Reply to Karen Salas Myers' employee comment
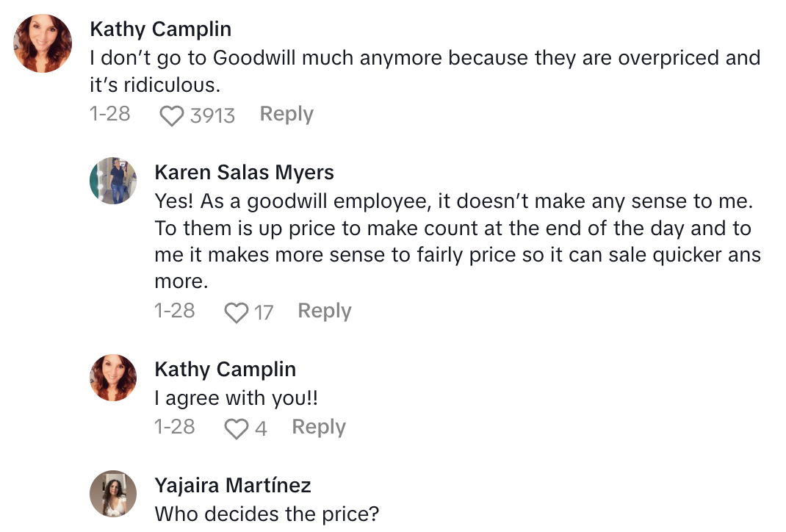The width and height of the screenshot is (786, 532). pyautogui.click(x=324, y=311)
